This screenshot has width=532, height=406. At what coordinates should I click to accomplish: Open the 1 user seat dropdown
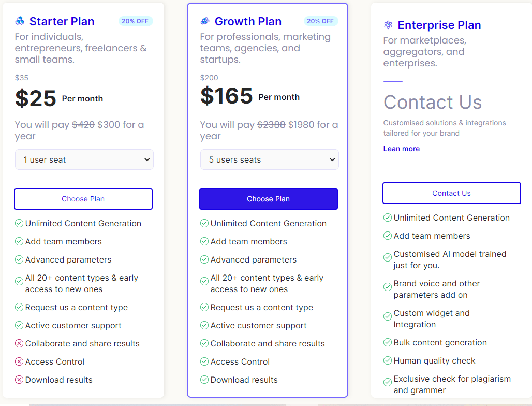(x=83, y=160)
